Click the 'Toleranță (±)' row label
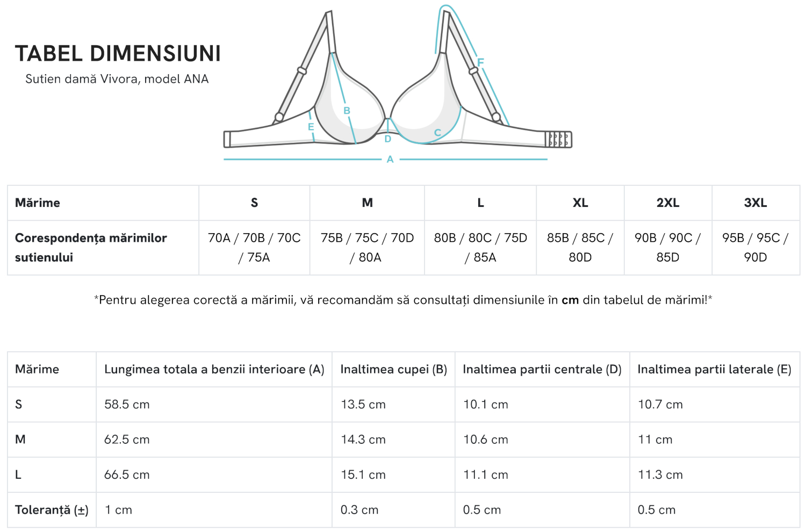This screenshot has height=532, width=806. 52,510
